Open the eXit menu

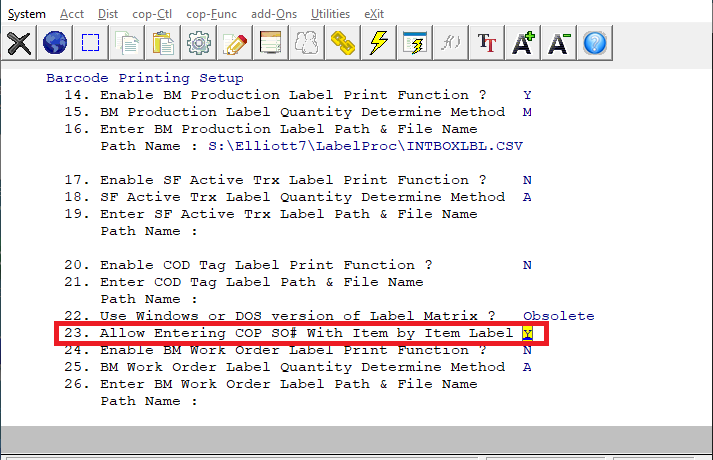point(374,14)
